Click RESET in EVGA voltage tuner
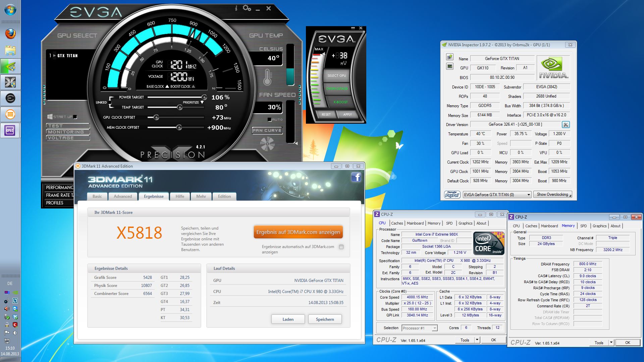The height and width of the screenshot is (362, 644). click(326, 114)
